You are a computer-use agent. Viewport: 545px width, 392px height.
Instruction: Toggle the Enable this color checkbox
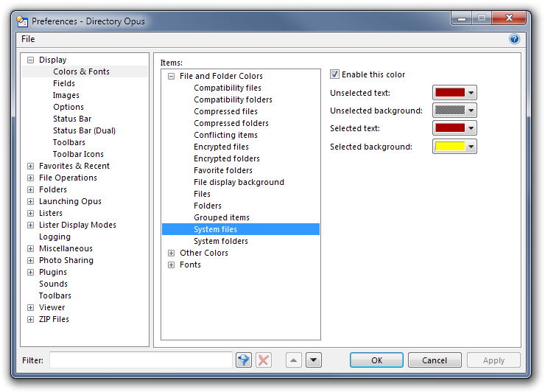pos(335,74)
